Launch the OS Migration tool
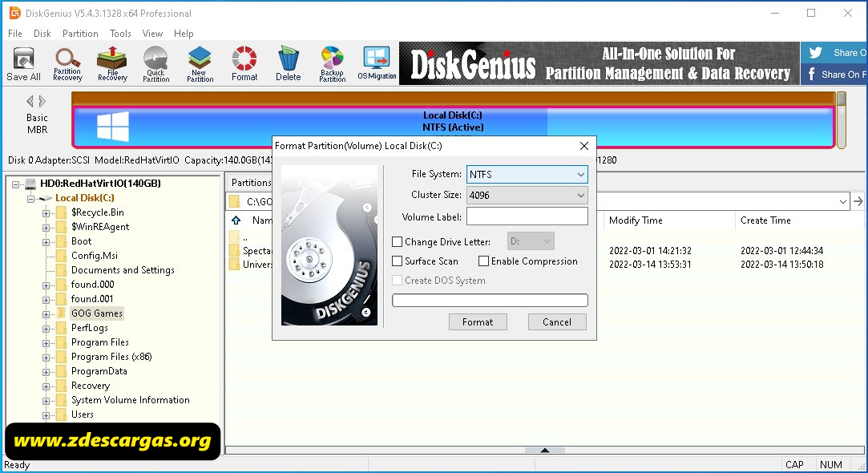The image size is (868, 473). pos(377,63)
